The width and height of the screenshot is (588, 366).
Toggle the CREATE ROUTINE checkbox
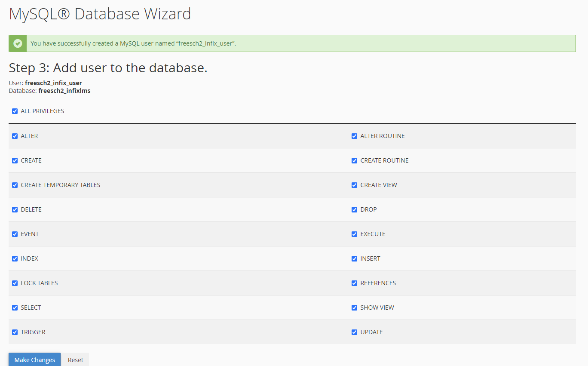(x=355, y=161)
